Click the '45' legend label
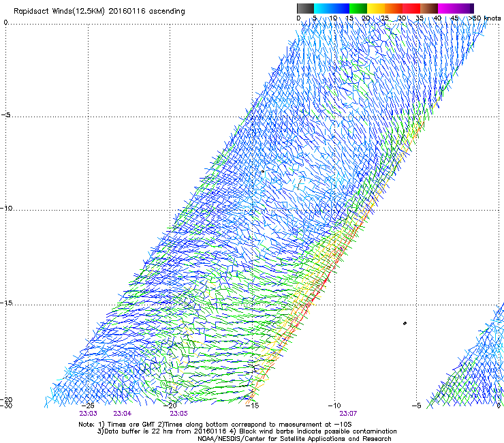This screenshot has width=504, height=443. (454, 18)
